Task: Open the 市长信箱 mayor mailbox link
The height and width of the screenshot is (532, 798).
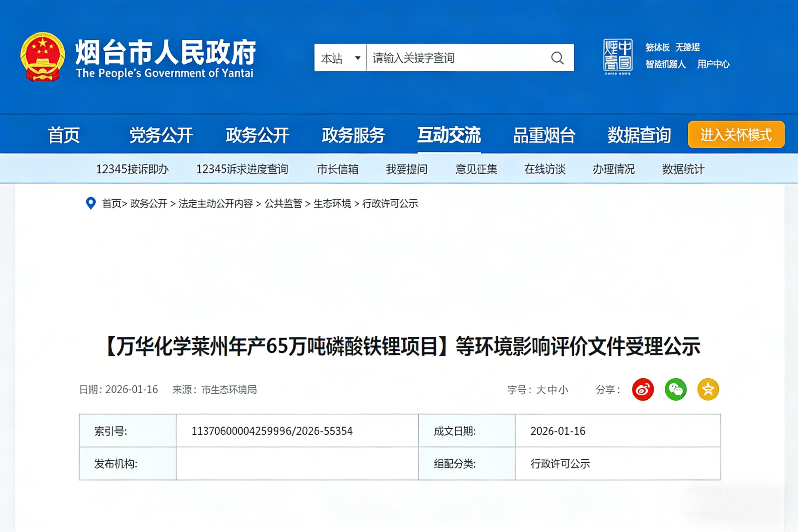Action: pos(338,169)
